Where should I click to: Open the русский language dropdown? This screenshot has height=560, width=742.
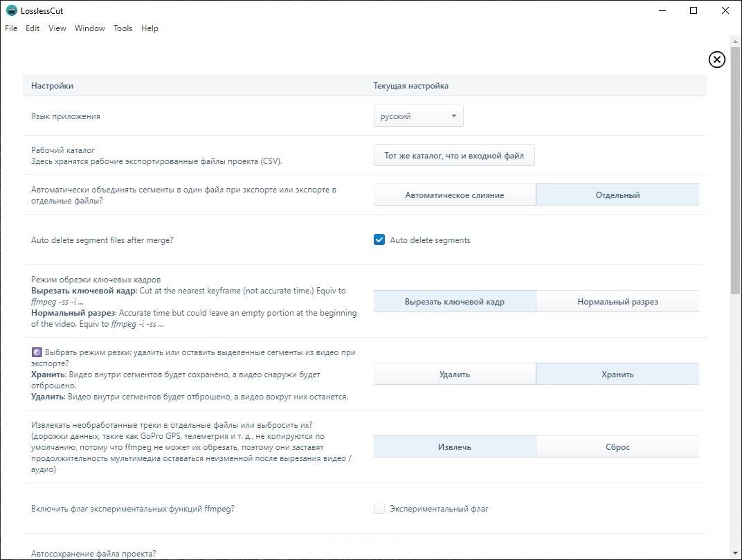(417, 116)
